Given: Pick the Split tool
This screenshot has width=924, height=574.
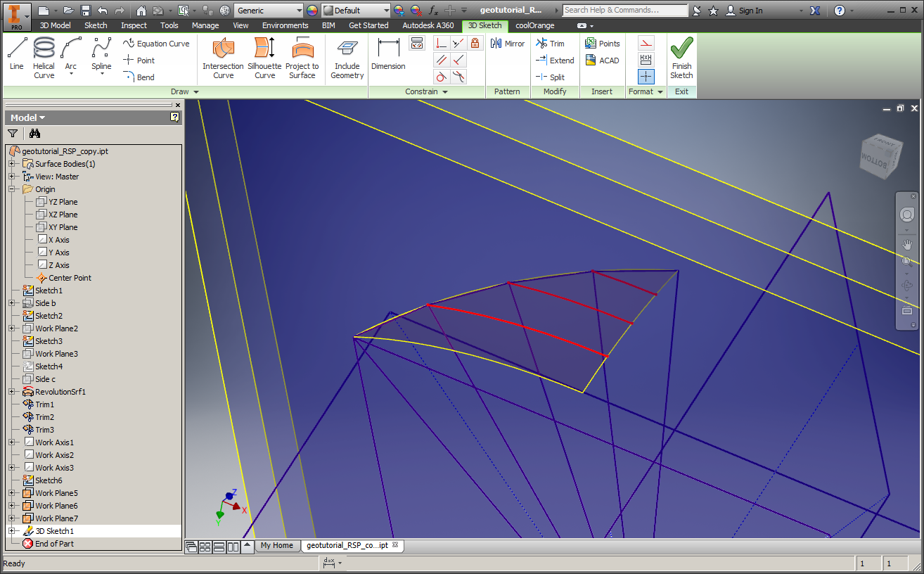Looking at the screenshot, I should click(550, 77).
